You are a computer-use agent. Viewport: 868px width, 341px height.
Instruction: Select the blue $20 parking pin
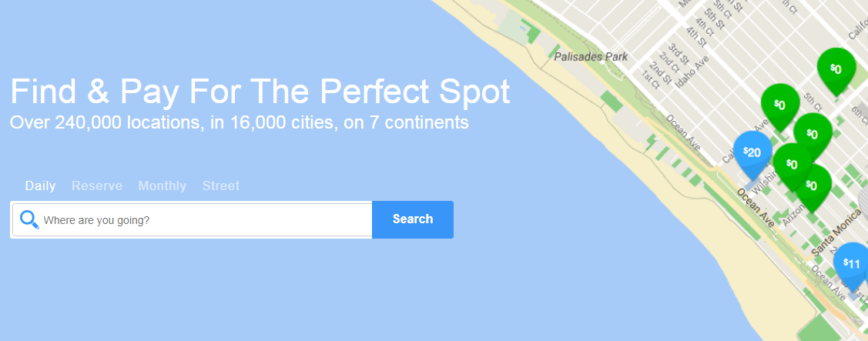752,152
